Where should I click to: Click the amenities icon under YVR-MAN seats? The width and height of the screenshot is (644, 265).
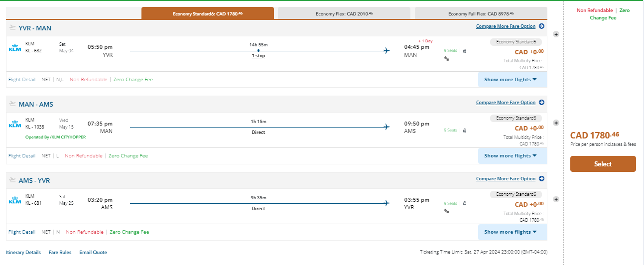(x=447, y=58)
